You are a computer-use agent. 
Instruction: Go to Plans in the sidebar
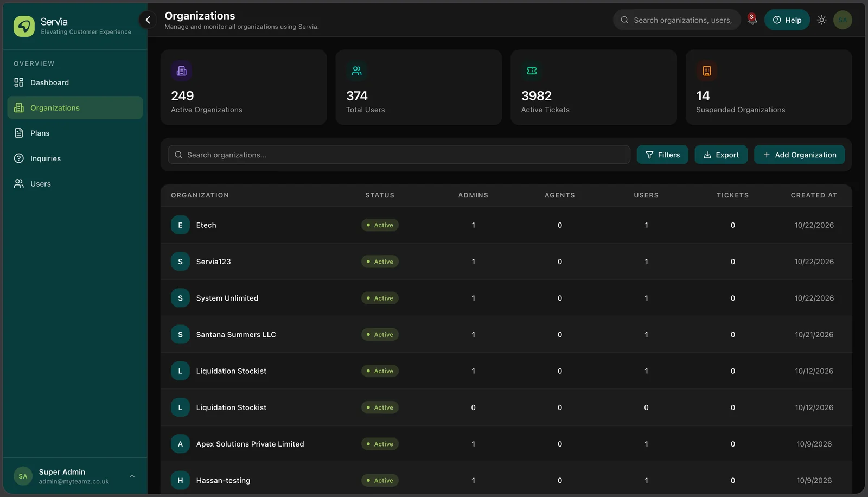pyautogui.click(x=75, y=133)
